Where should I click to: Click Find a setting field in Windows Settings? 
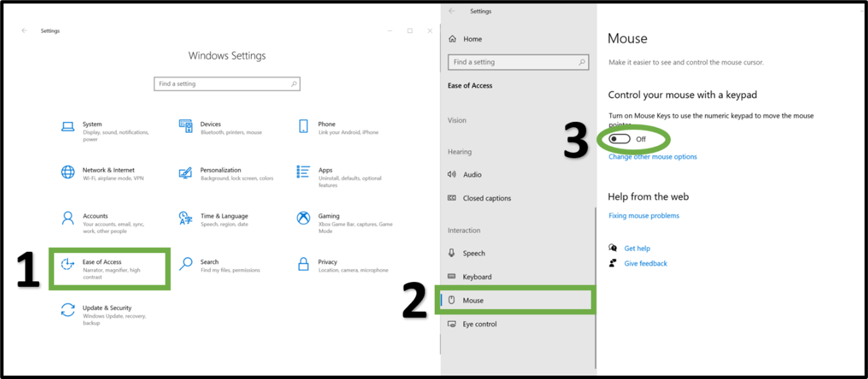click(227, 84)
